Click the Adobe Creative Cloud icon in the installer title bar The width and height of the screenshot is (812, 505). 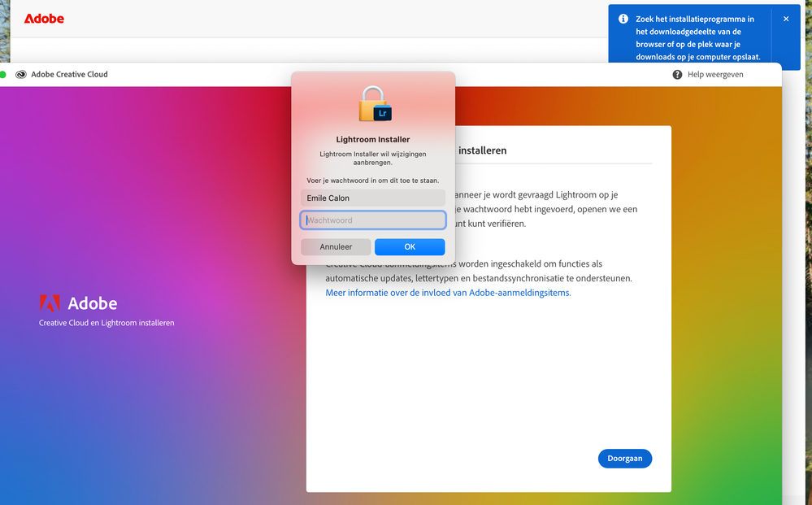[20, 75]
